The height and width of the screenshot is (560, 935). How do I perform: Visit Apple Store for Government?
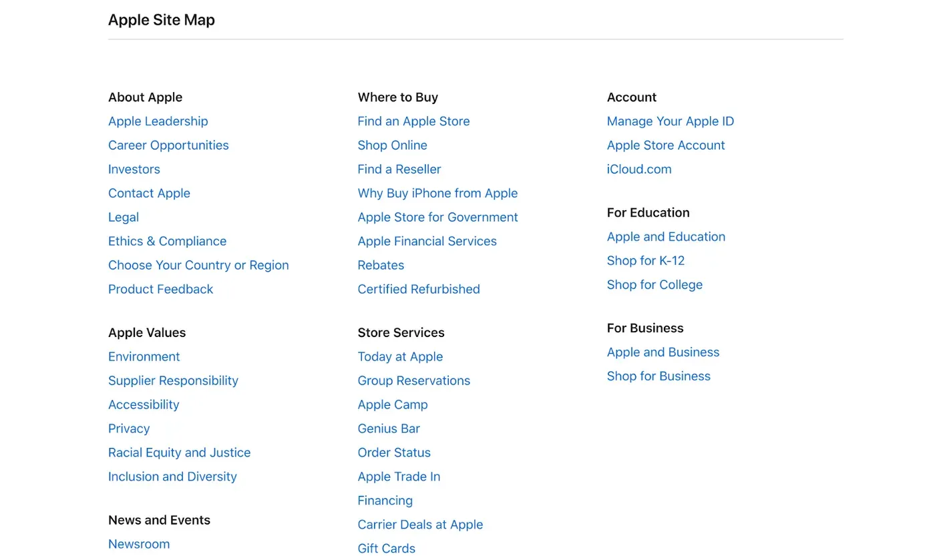click(x=437, y=217)
